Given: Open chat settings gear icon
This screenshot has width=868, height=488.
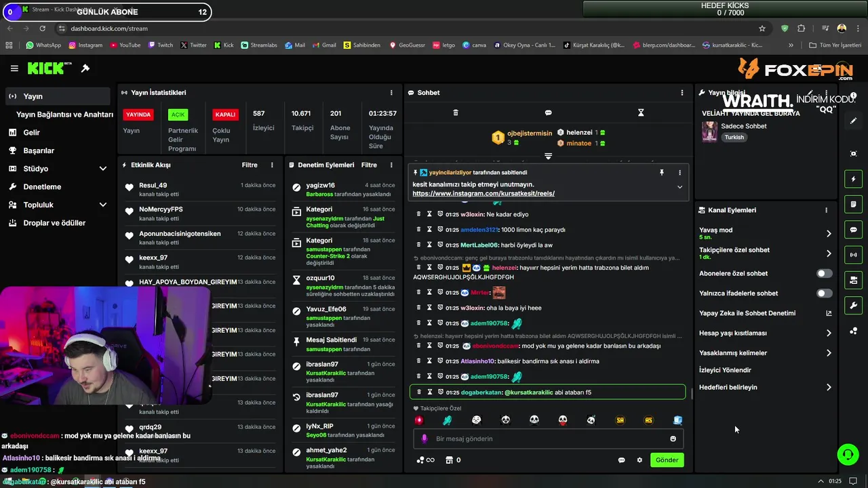Looking at the screenshot, I should point(639,460).
